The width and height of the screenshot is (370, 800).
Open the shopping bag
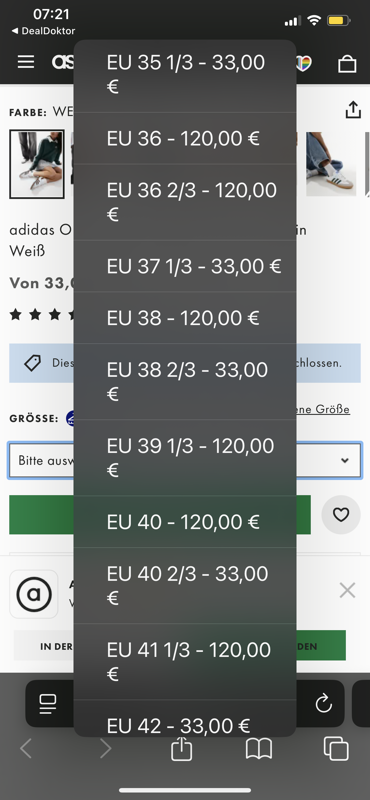click(x=347, y=63)
